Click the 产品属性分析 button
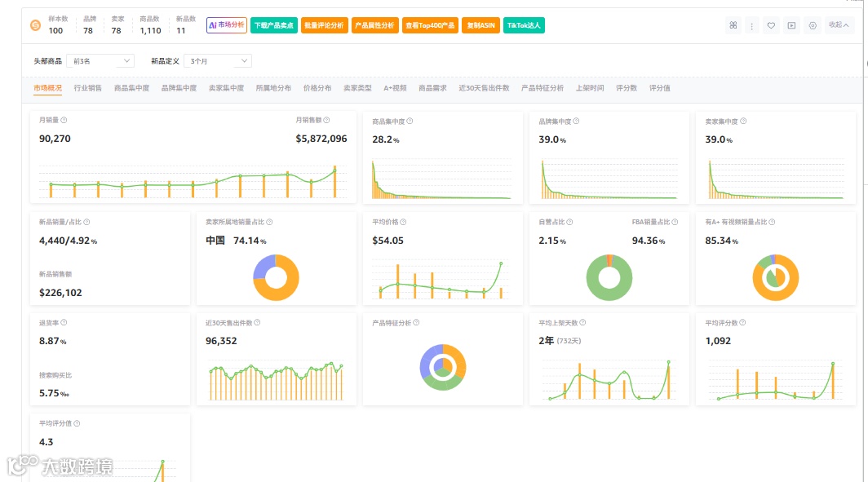The image size is (868, 482). 374,25
